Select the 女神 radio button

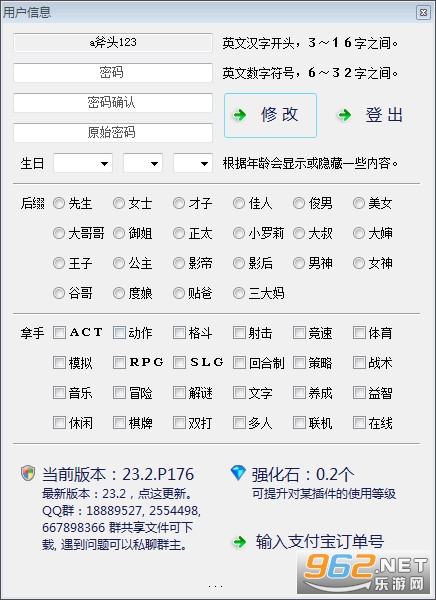(359, 263)
